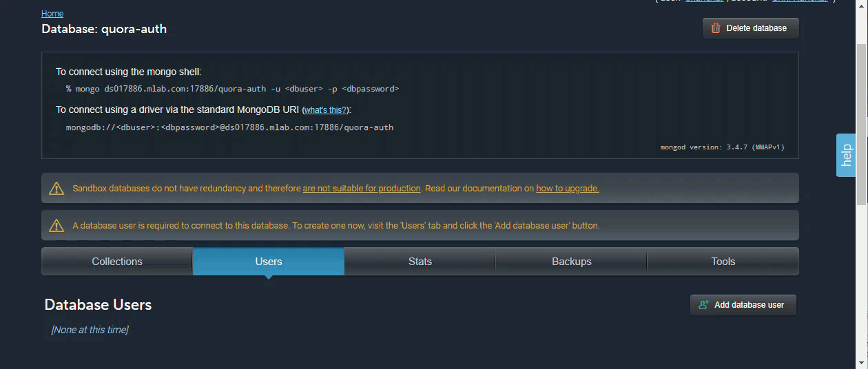Switch to the Collections tab
The height and width of the screenshot is (369, 868).
click(x=117, y=262)
